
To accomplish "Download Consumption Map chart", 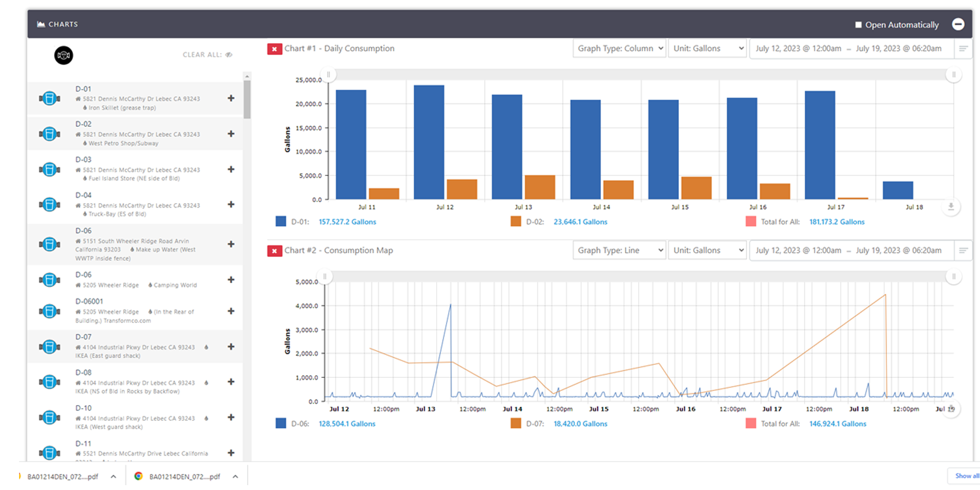I will coord(951,408).
